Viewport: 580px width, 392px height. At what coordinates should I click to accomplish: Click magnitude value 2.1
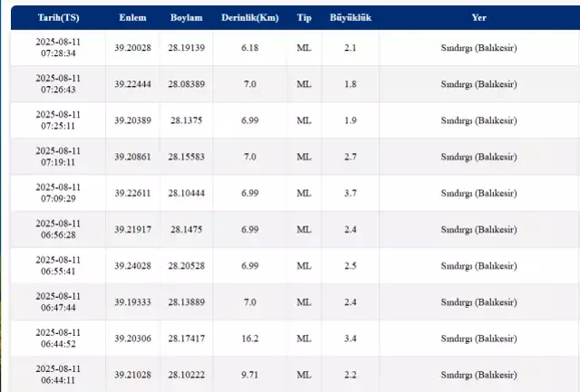coord(351,48)
